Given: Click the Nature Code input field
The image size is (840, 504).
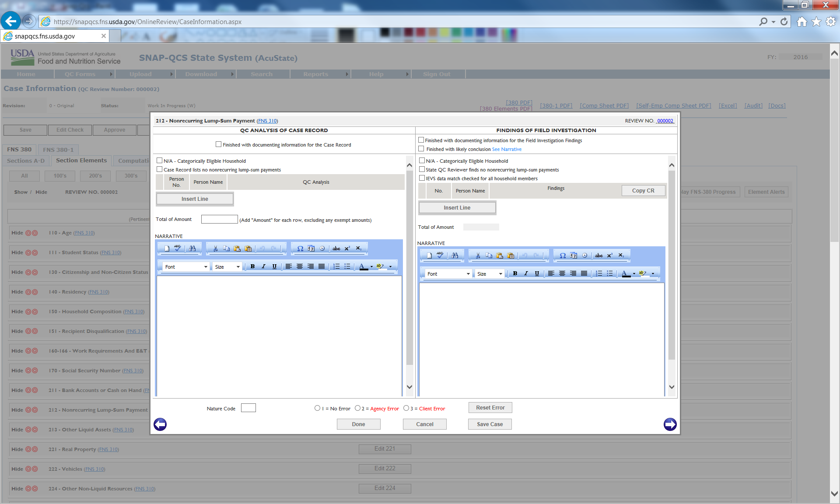Looking at the screenshot, I should point(248,408).
